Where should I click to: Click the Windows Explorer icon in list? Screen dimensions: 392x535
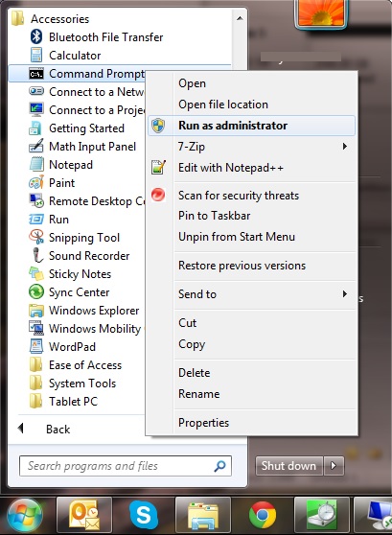[x=36, y=310]
